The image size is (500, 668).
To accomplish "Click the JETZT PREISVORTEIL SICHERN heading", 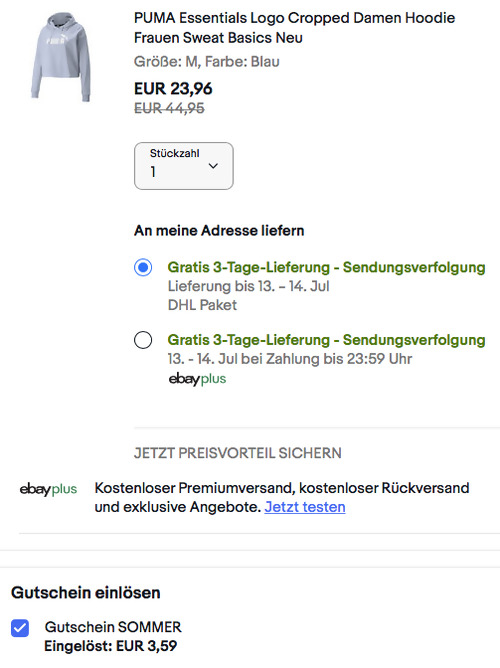I will (x=238, y=453).
